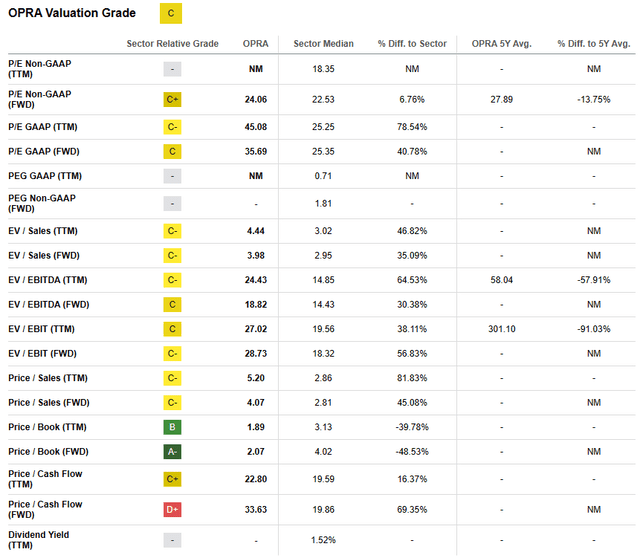Click the -13.75% difference value
Screen dimensions: 640x558
click(594, 100)
